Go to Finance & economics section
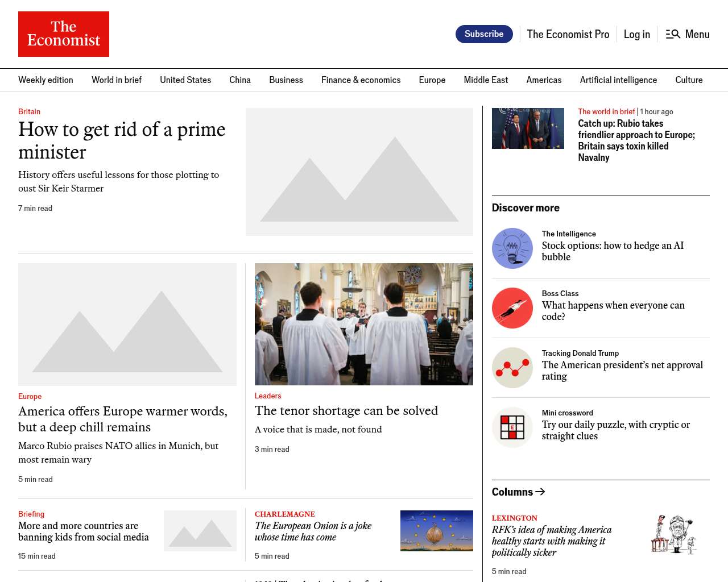The width and height of the screenshot is (728, 582). point(361,80)
